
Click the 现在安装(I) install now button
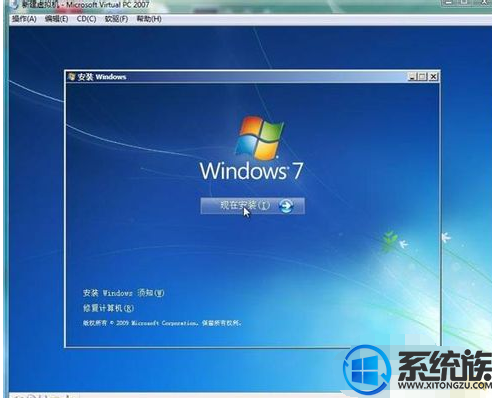point(252,206)
